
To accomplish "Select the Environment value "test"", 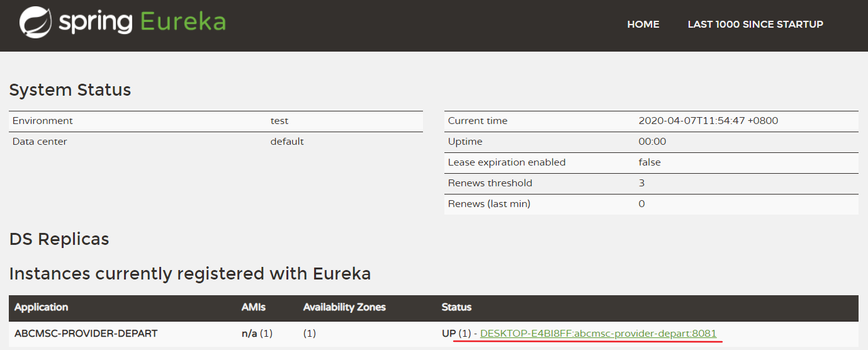I will pos(279,121).
